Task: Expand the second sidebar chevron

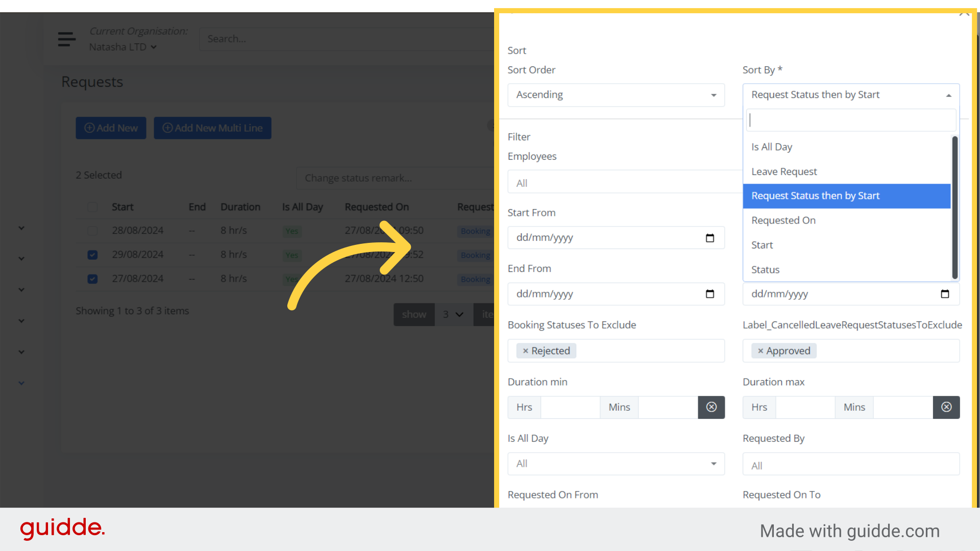Action: [21, 259]
